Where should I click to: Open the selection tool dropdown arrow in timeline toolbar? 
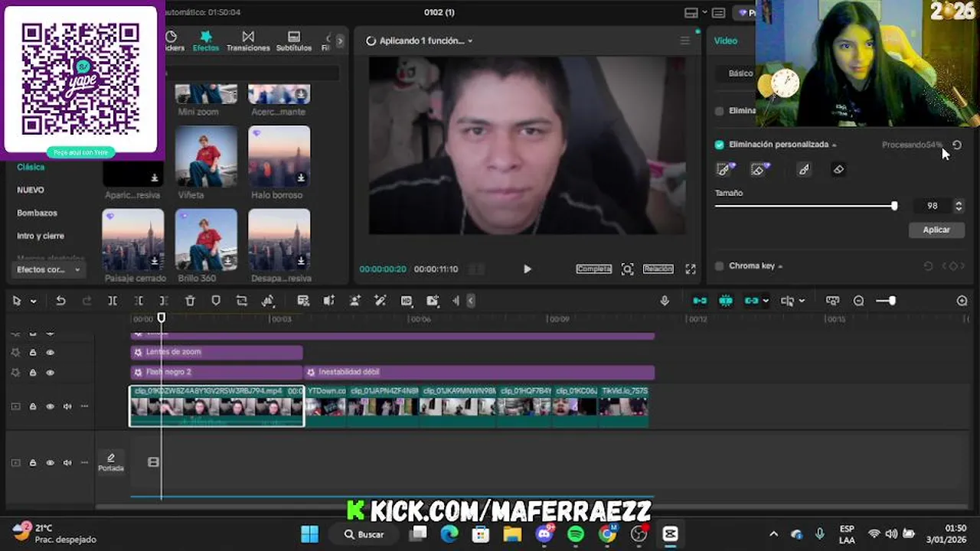pos(33,302)
